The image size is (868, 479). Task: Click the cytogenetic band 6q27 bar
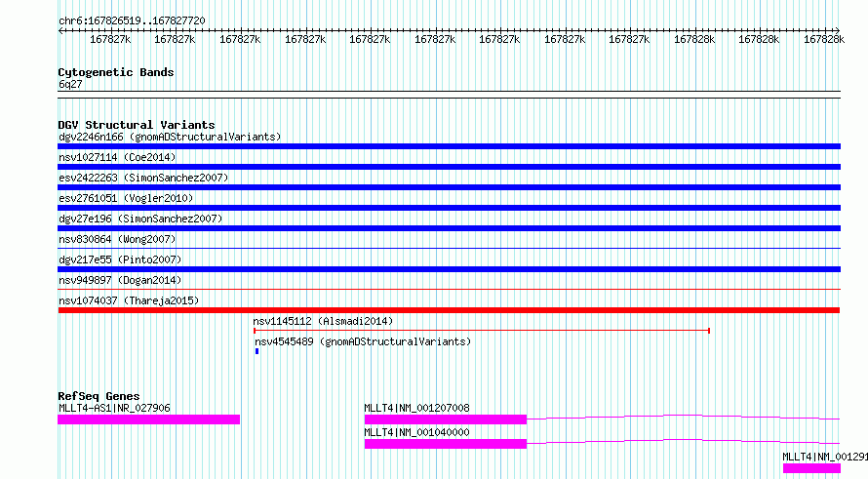click(449, 95)
